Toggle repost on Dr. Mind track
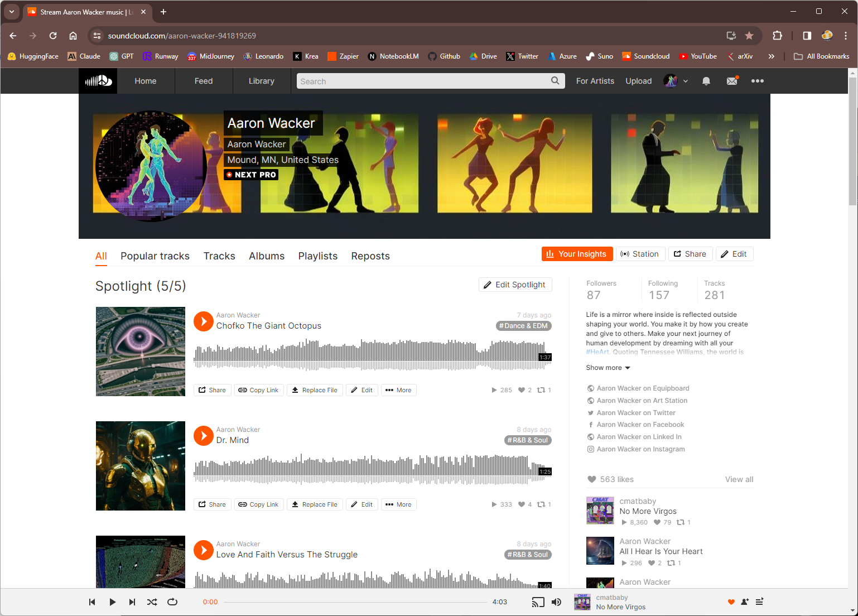 point(544,504)
